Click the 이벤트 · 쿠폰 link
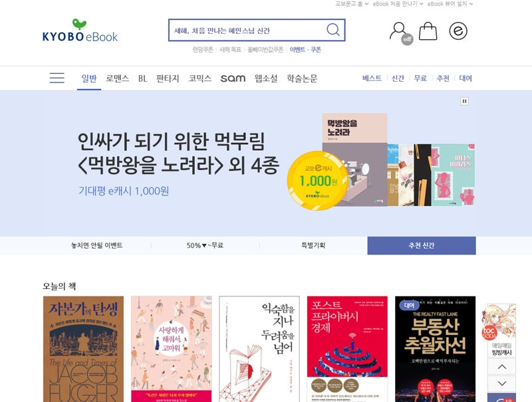The image size is (532, 402). tap(305, 49)
